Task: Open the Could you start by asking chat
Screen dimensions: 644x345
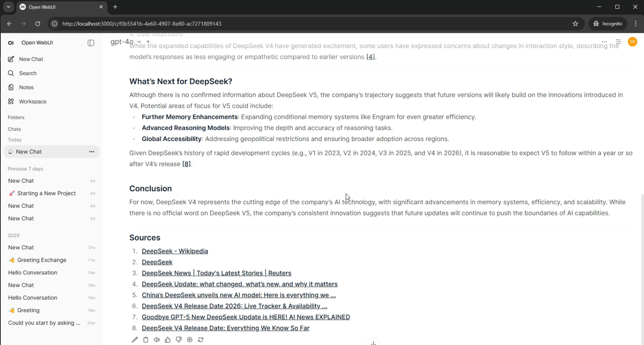Action: (51, 323)
